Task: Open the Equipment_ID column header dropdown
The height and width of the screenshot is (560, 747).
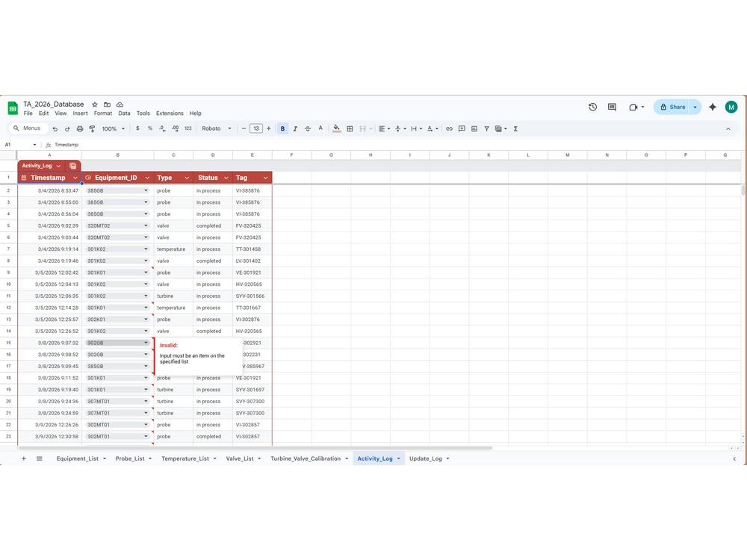Action: coord(147,178)
